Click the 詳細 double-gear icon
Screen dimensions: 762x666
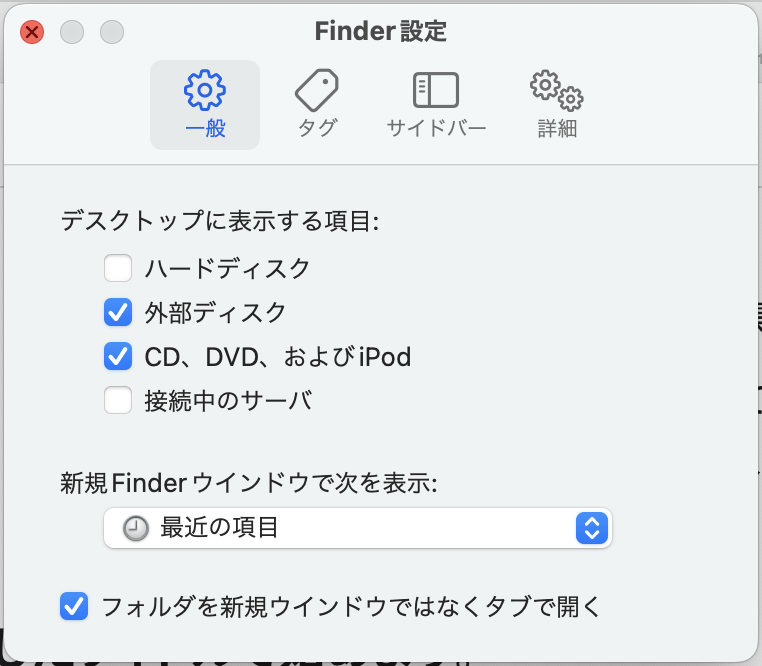tap(556, 90)
